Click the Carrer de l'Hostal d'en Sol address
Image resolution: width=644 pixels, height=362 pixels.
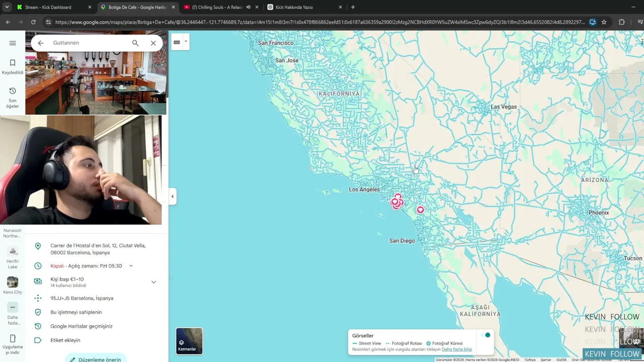pos(98,249)
